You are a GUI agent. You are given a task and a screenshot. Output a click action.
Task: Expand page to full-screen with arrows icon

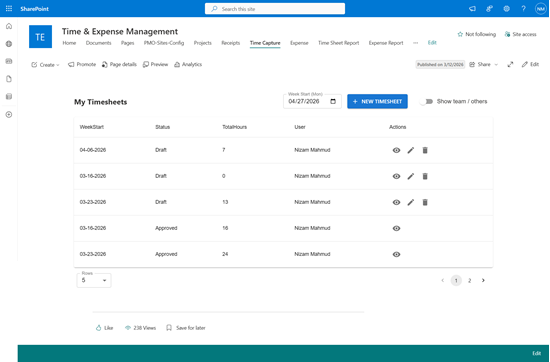coord(510,65)
